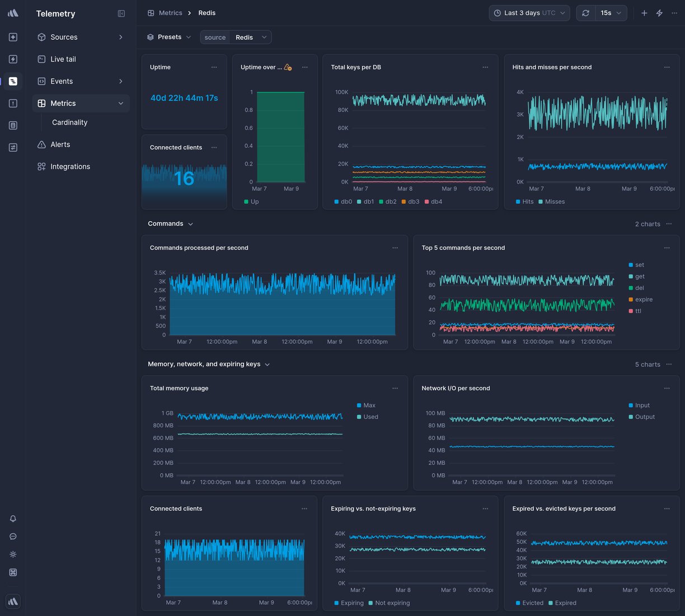Collapse the Commands section

(190, 223)
